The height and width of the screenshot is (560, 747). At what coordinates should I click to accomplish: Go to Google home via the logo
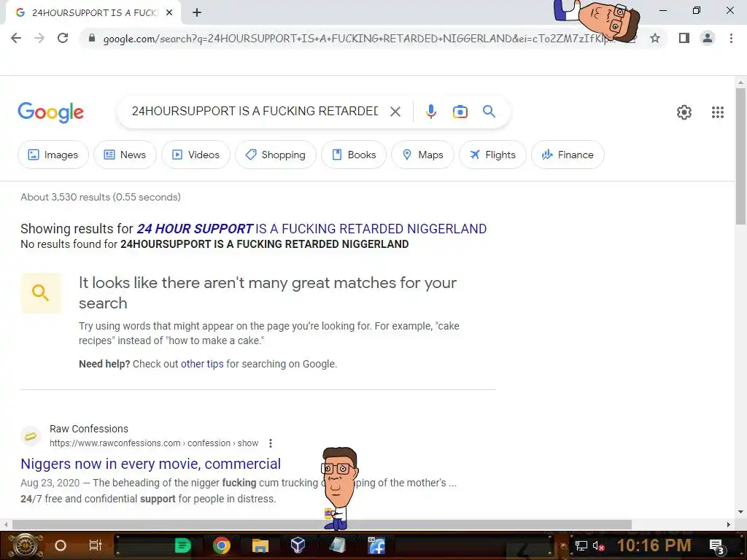click(50, 112)
